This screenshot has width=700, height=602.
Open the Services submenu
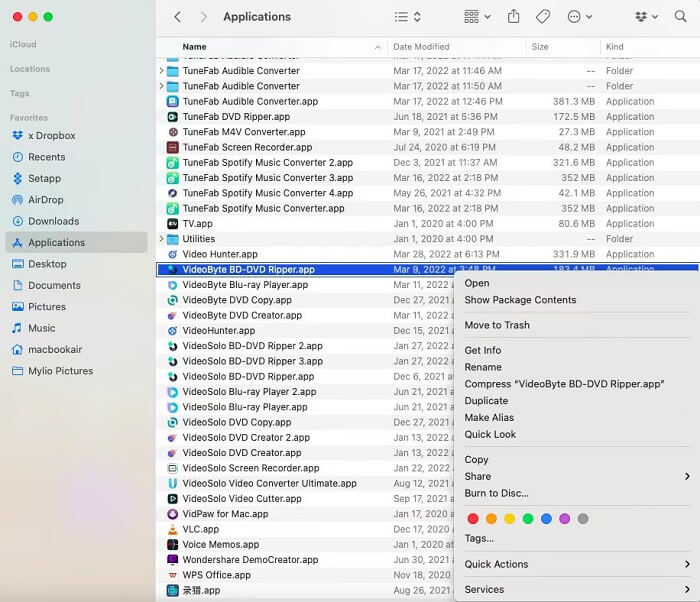pyautogui.click(x=577, y=589)
